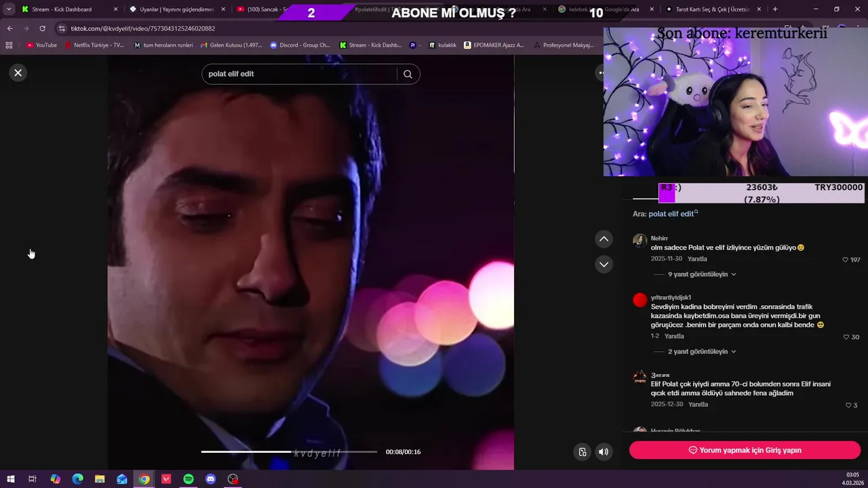
Task: Click 'Yanıtla' under the 2025-12-30 comment
Action: pyautogui.click(x=698, y=405)
